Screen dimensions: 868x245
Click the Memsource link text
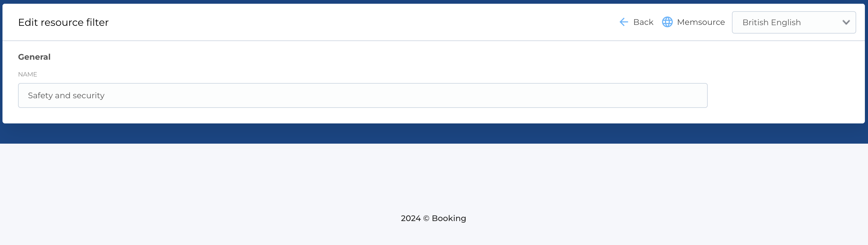tap(701, 22)
